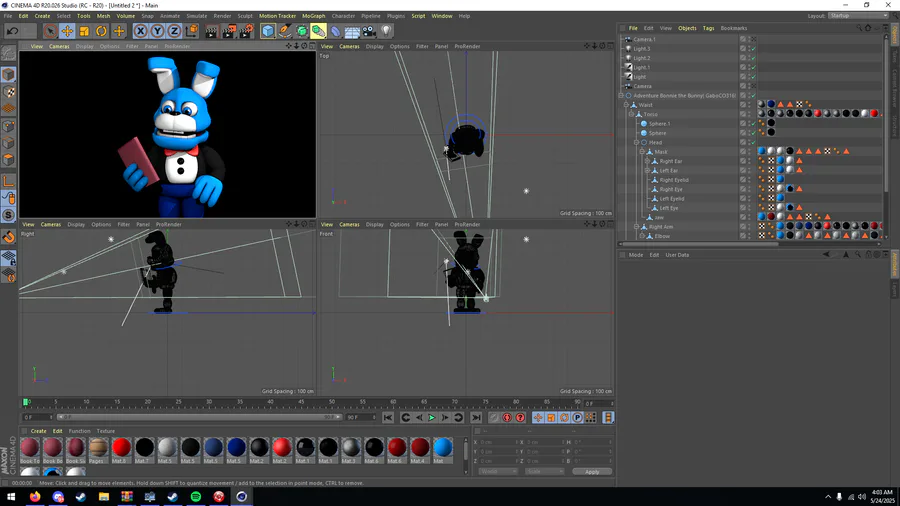The height and width of the screenshot is (506, 900).
Task: Click the Floor object icon in toolbar
Action: tap(352, 31)
